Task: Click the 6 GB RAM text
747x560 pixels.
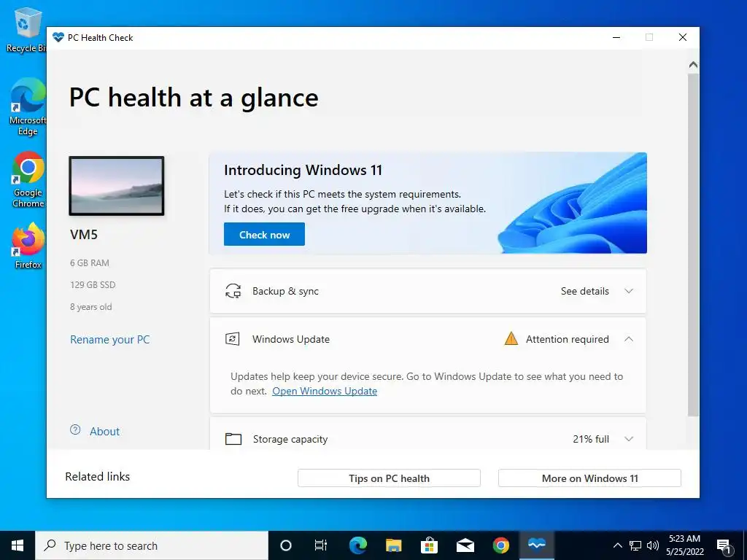Action: click(x=90, y=262)
